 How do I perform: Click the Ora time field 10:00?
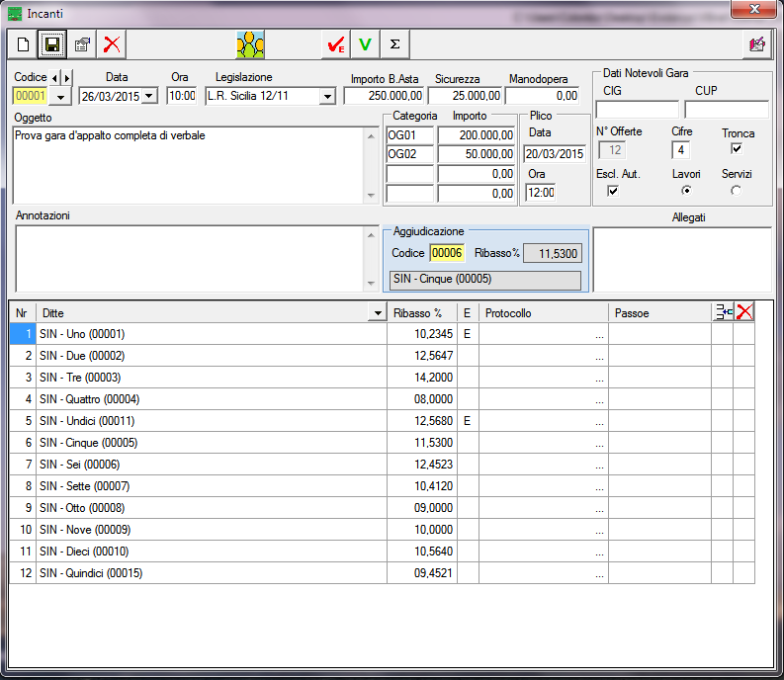(x=182, y=96)
